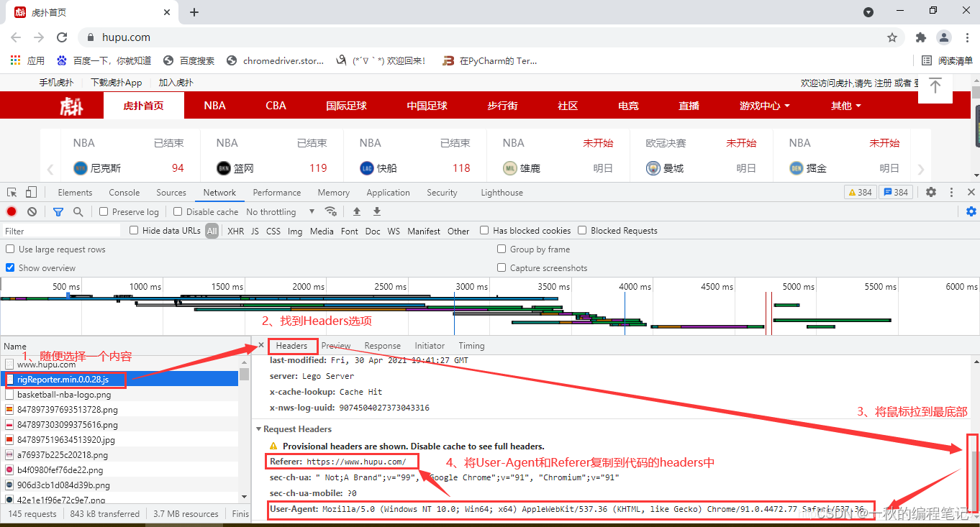
Task: Click the browser back arrow
Action: click(17, 37)
